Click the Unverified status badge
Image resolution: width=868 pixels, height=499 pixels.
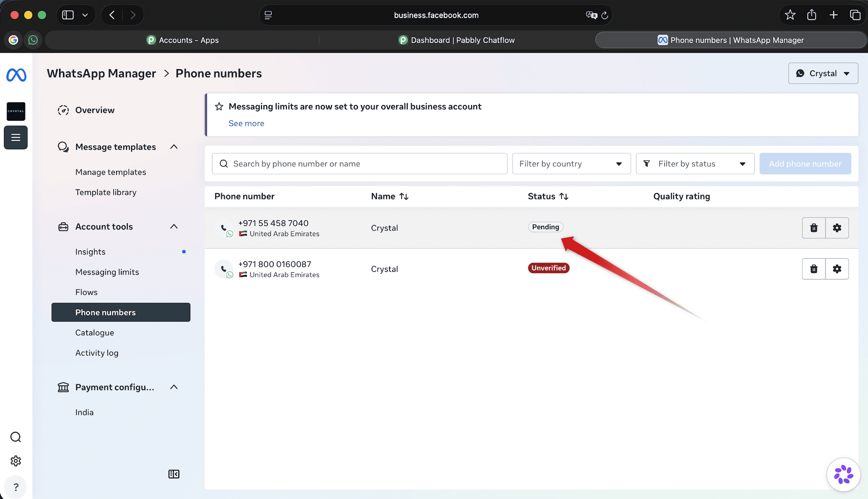(549, 268)
